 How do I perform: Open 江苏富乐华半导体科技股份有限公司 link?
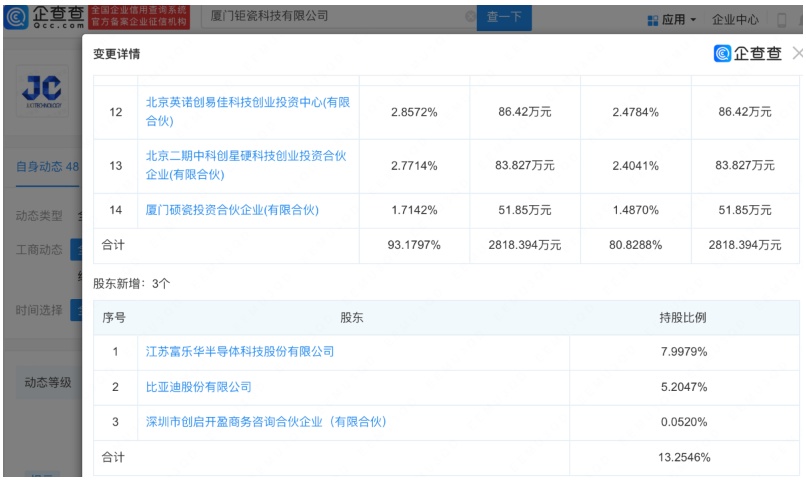point(240,352)
